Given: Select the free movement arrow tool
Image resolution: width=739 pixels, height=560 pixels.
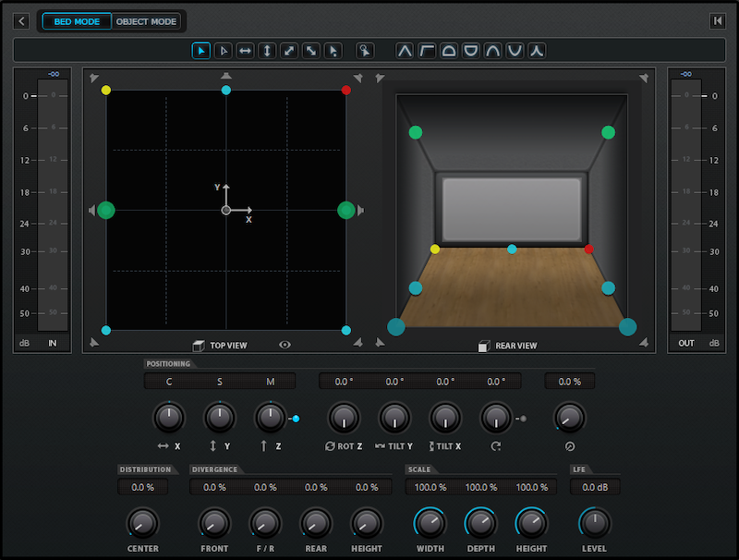Looking at the screenshot, I should click(x=200, y=51).
